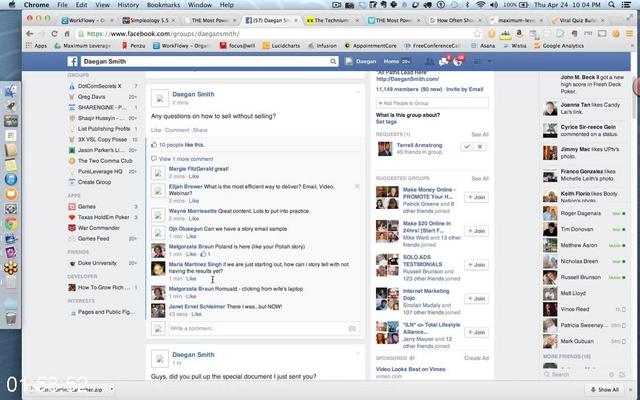The height and width of the screenshot is (400, 640).
Task: Open the Chrome menu bar item
Action: 36,5
